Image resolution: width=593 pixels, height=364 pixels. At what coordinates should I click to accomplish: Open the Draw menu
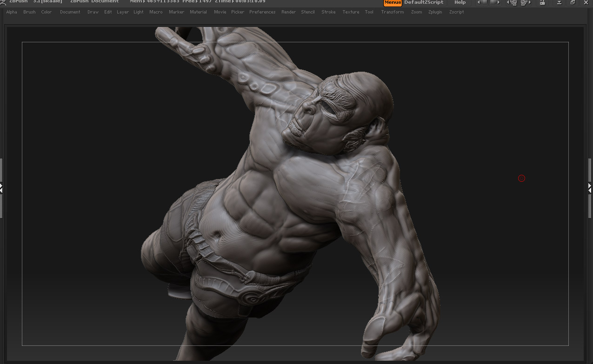tap(93, 12)
